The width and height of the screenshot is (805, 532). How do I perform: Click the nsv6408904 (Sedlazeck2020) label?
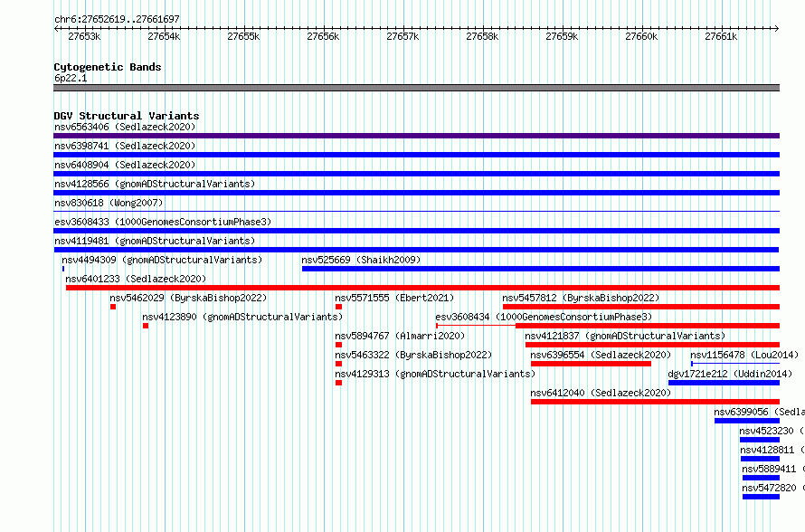pos(125,165)
